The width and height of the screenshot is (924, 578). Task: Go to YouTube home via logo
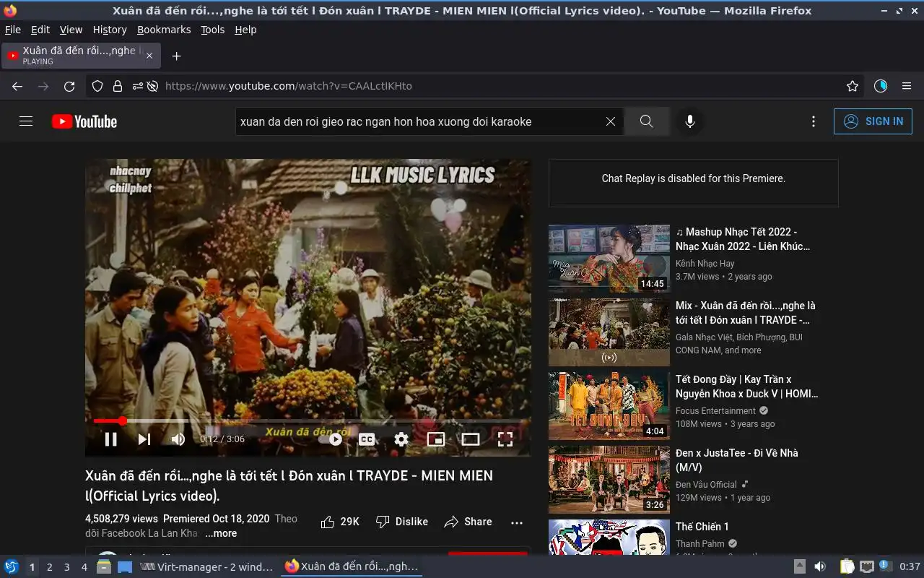(84, 121)
